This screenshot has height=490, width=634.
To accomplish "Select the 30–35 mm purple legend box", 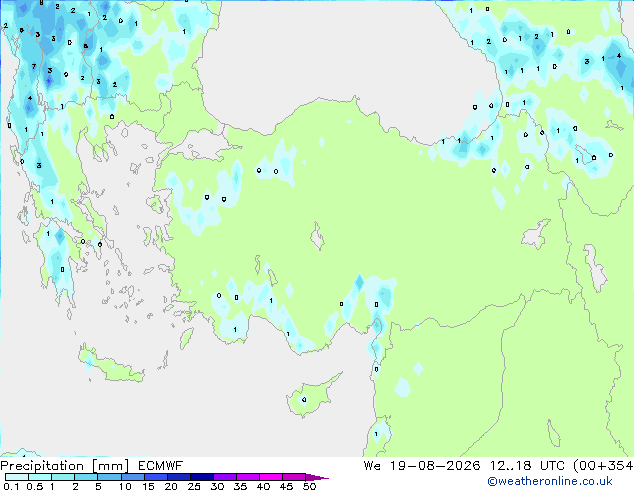I will pyautogui.click(x=224, y=477).
